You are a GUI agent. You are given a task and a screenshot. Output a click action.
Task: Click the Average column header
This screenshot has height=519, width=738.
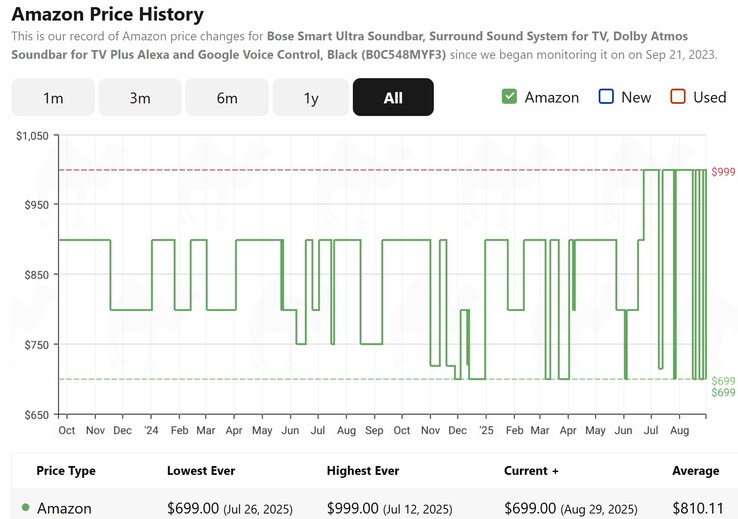click(695, 470)
